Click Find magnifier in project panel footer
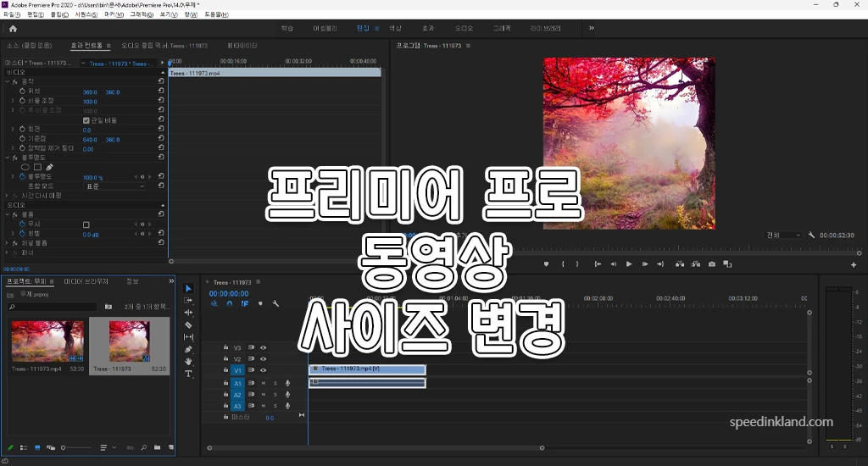The height and width of the screenshot is (466, 868). point(143,447)
